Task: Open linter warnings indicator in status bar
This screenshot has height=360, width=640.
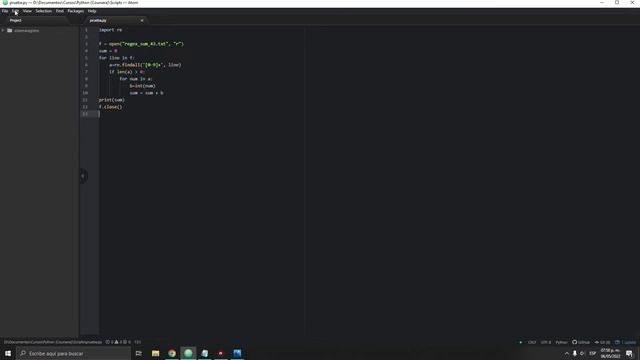Action: pos(118,342)
